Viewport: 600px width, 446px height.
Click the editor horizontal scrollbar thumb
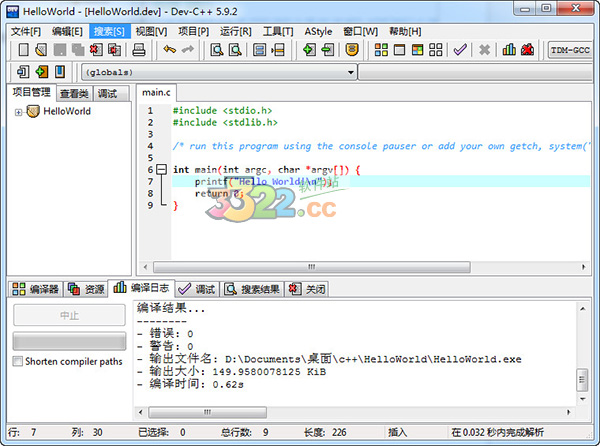(x=311, y=267)
